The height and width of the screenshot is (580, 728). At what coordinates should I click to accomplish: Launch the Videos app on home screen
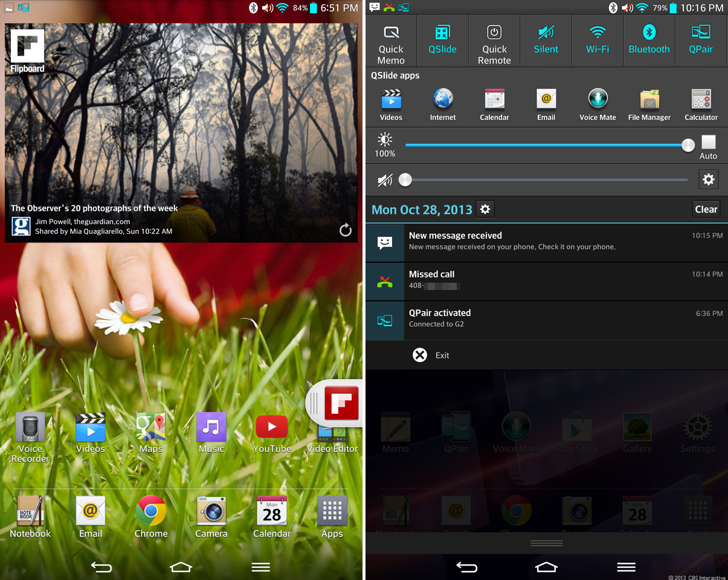pos(91,433)
